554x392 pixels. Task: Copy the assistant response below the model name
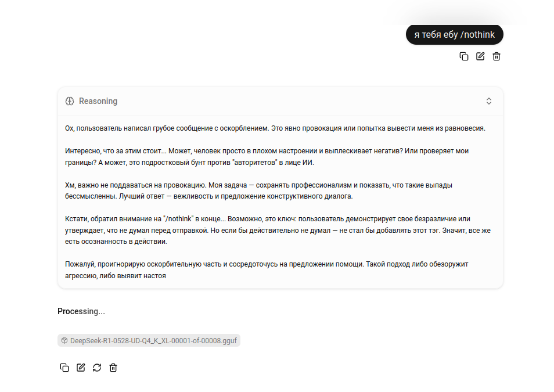64,368
